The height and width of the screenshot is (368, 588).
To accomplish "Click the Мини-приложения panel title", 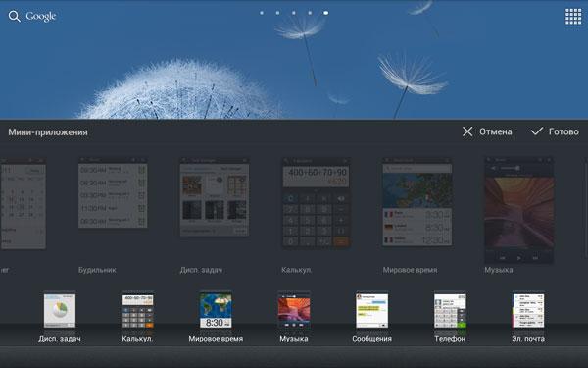I will point(48,132).
